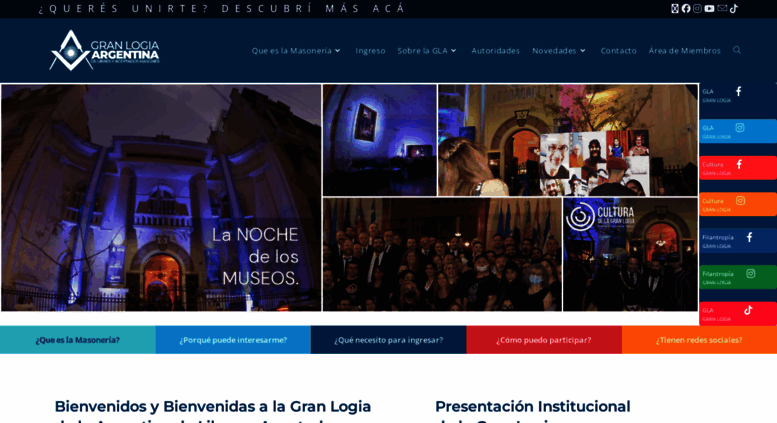Image resolution: width=777 pixels, height=423 pixels.
Task: Open GLA Instagram sidebar tab
Action: pos(738,131)
